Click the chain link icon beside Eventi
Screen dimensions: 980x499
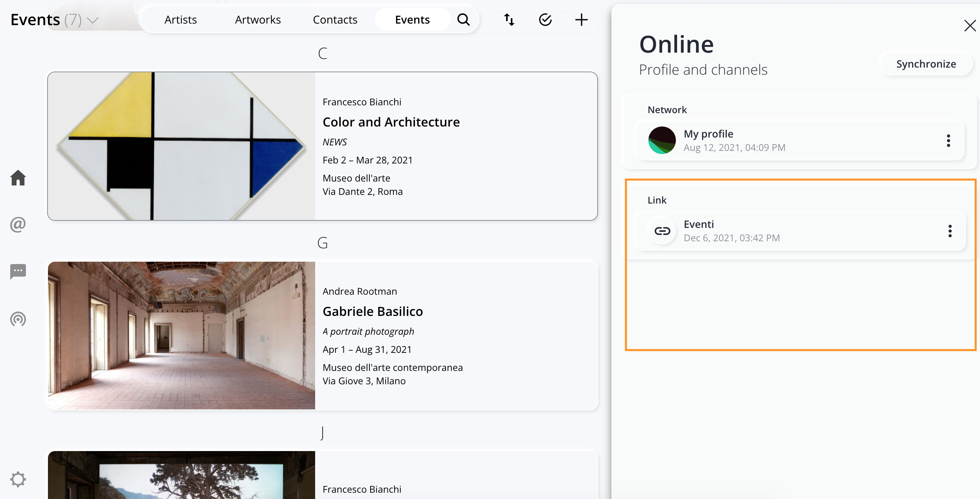[x=662, y=231]
